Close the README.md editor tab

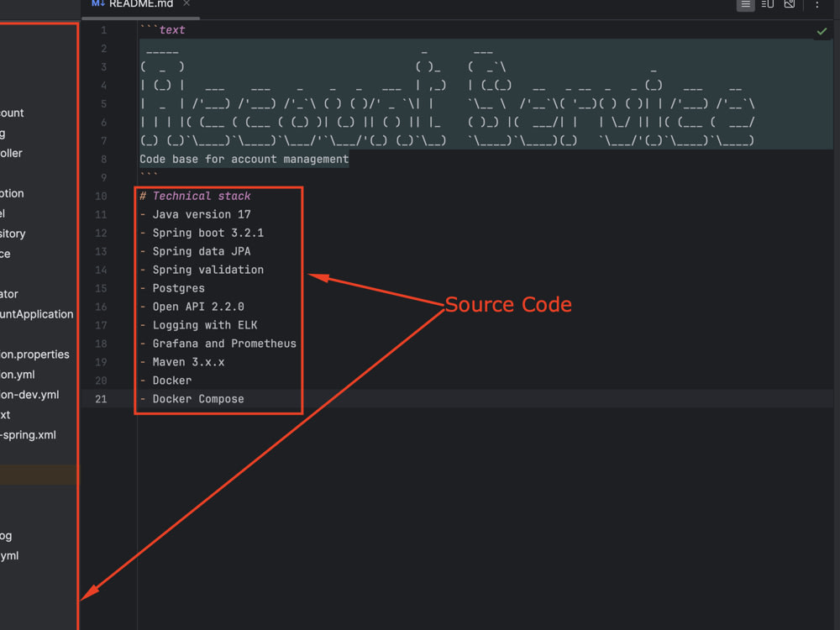[186, 3]
